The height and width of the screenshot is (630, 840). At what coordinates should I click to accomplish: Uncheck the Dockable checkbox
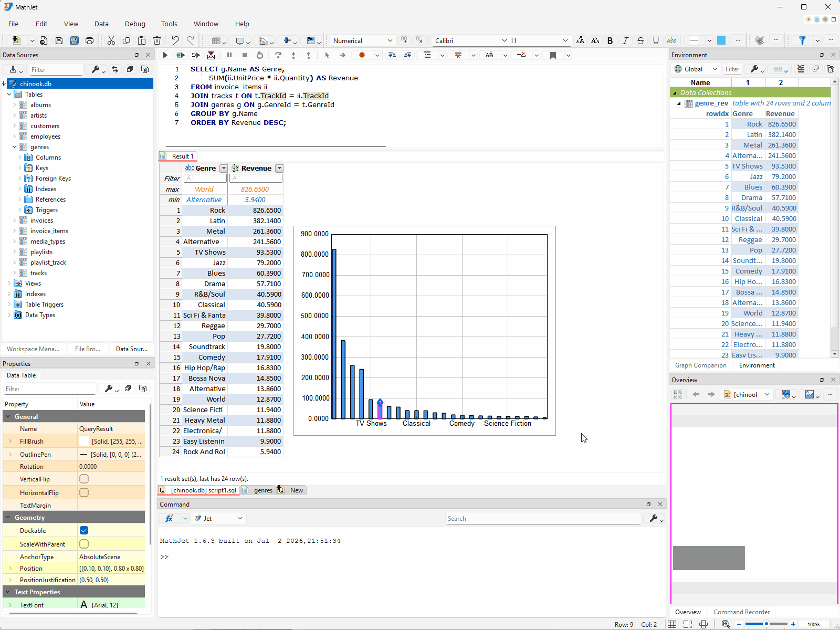point(84,530)
